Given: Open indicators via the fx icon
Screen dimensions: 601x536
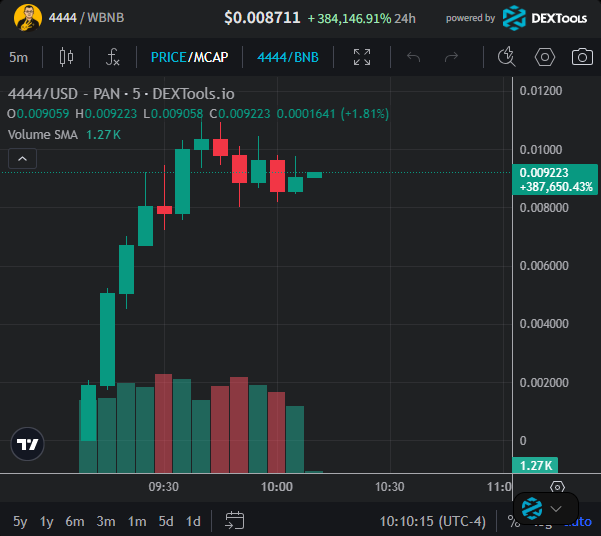Looking at the screenshot, I should point(113,58).
